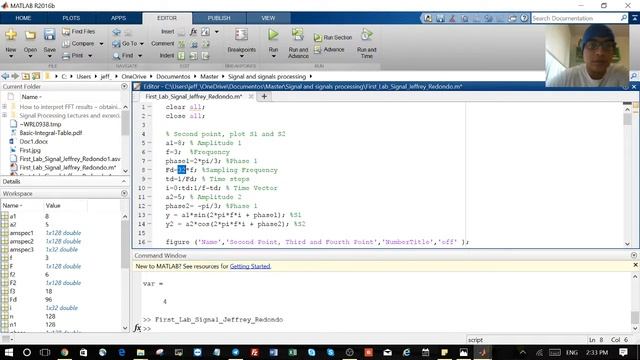Open Windows Action Center notifications
Viewport: 640px width, 360px height.
tap(623, 352)
